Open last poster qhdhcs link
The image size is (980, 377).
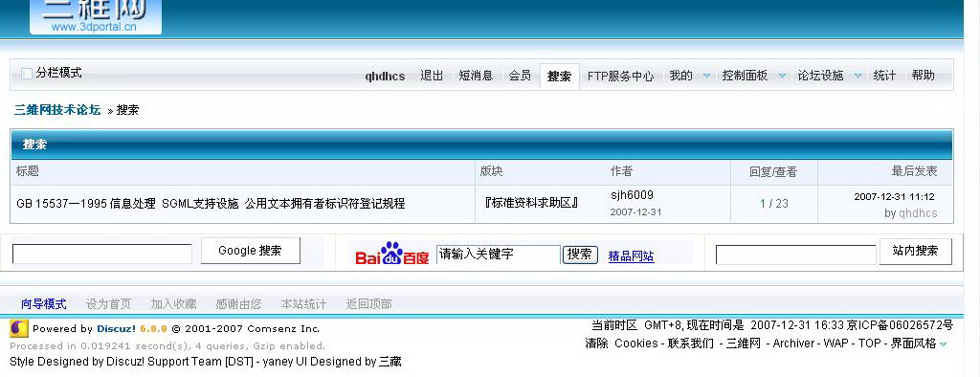point(918,213)
